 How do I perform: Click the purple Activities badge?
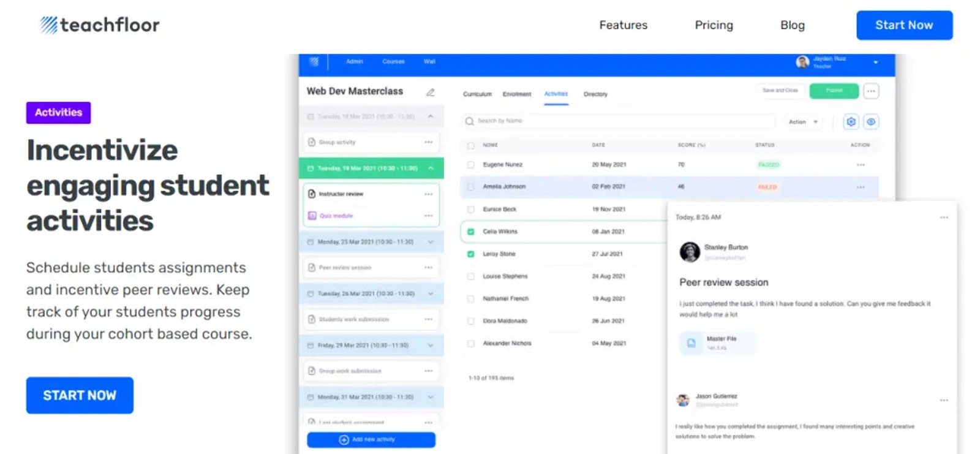58,113
